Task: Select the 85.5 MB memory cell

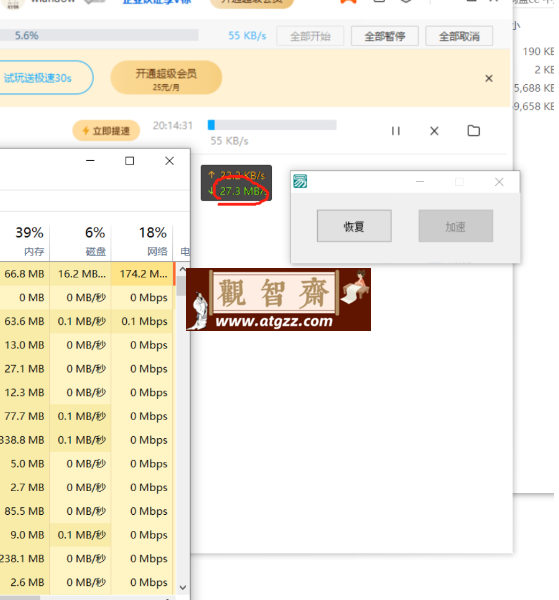Action: tap(24, 511)
